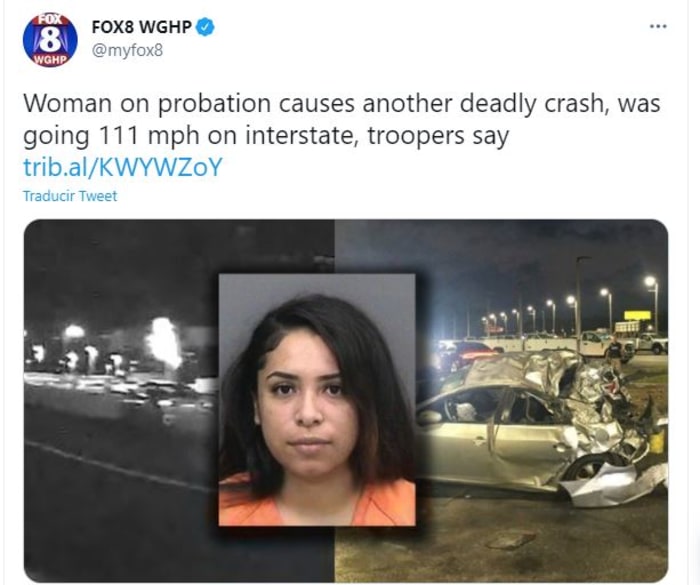Follow the trib.al/KWYWZoY article link
Screen dimensions: 700x585
click(122, 167)
